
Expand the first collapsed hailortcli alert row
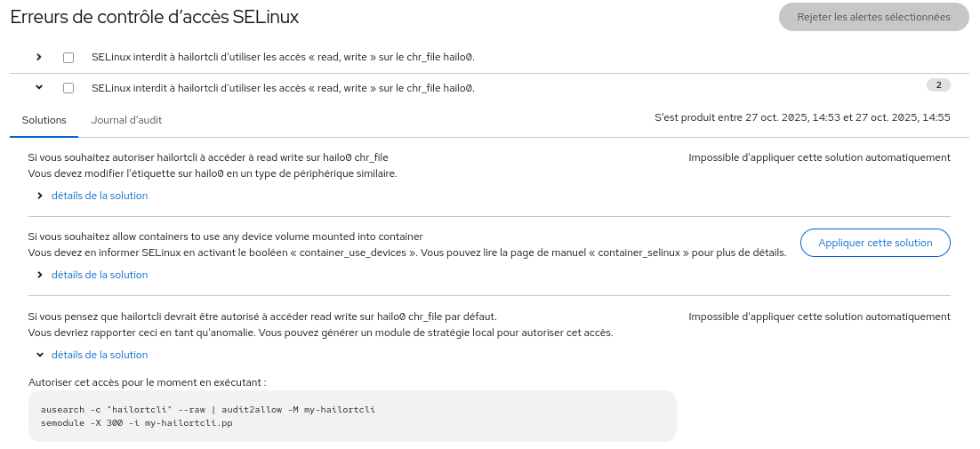pyautogui.click(x=39, y=57)
